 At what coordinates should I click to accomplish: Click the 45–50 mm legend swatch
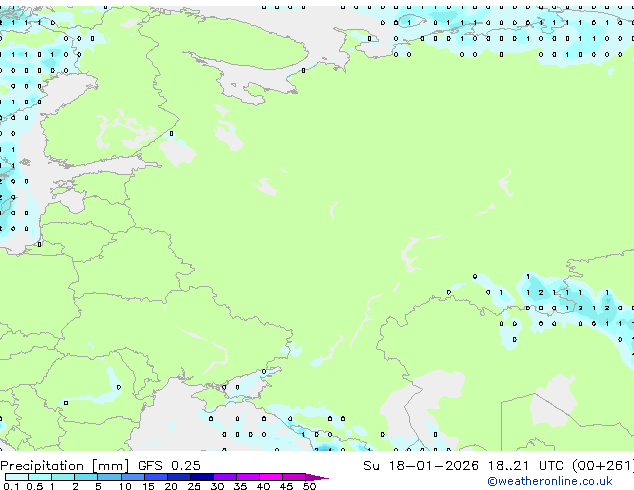pos(294,477)
